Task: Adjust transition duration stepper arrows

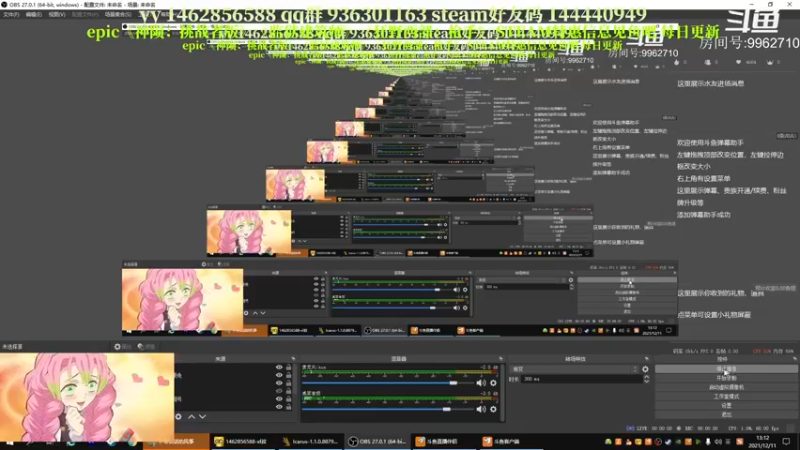Action: (x=646, y=379)
